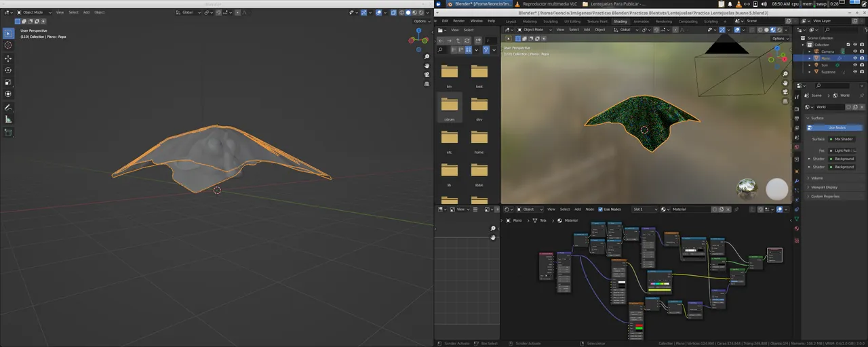The image size is (868, 347).
Task: Open Object shader type dropdown in node editor
Action: pyautogui.click(x=530, y=209)
